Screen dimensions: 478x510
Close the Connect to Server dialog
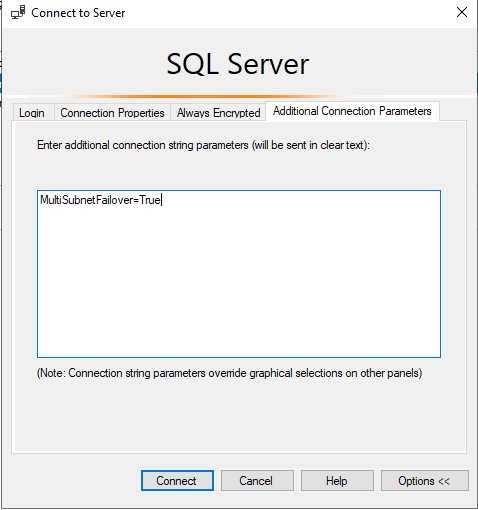click(462, 12)
